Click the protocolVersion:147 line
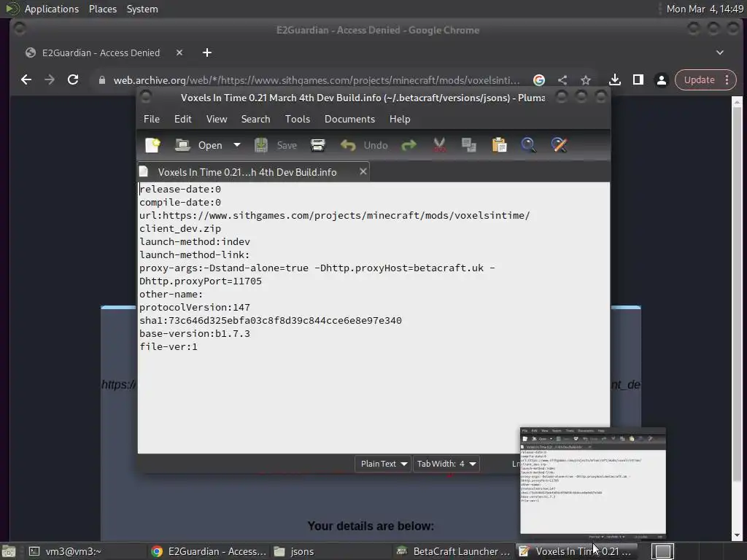This screenshot has width=747, height=560. 194,308
